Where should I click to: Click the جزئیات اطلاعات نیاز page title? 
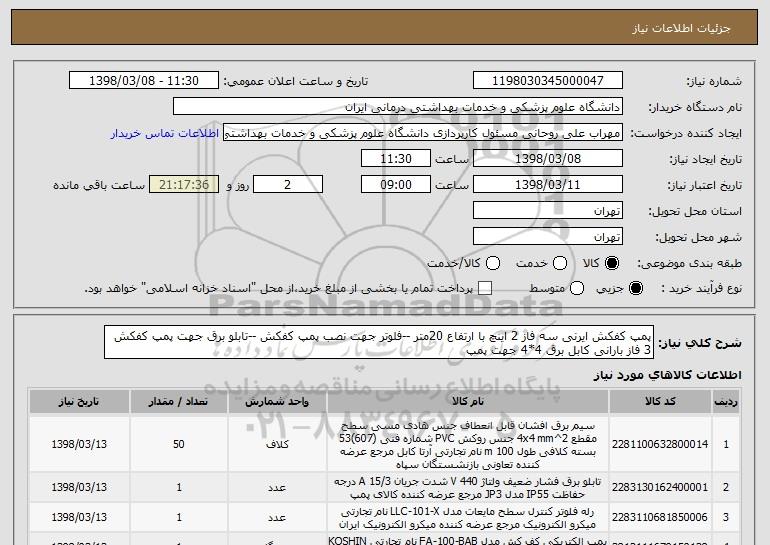point(681,28)
